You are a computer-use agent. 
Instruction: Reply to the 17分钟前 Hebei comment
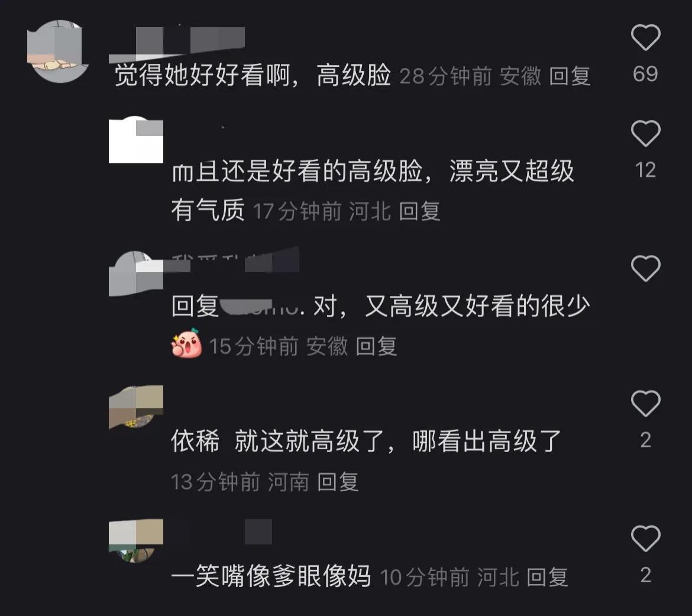pos(419,211)
